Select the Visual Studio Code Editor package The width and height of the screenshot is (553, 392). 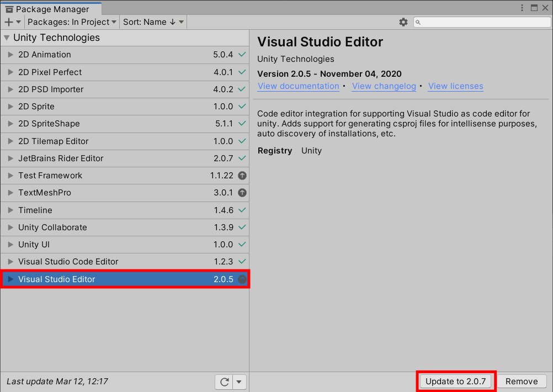(x=125, y=262)
